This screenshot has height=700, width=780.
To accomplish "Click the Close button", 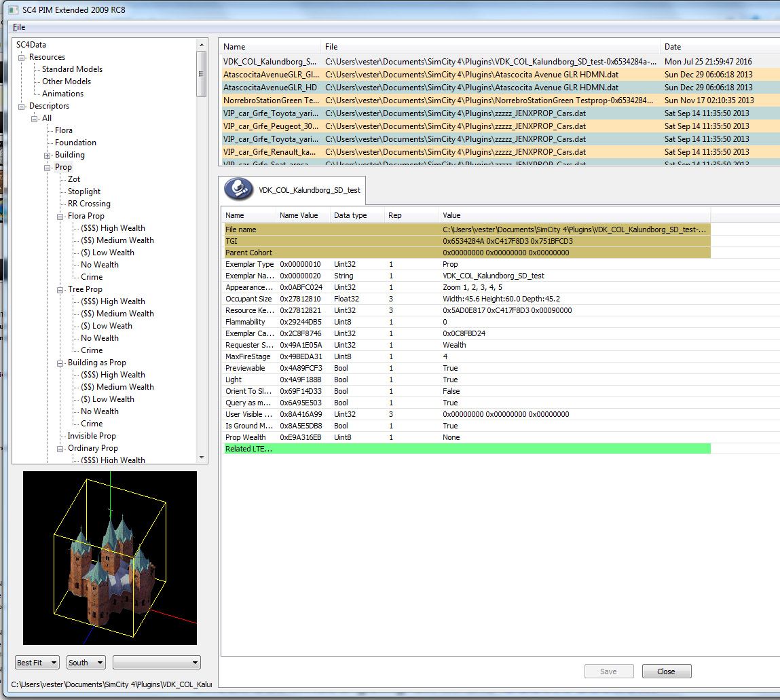I will coord(667,671).
